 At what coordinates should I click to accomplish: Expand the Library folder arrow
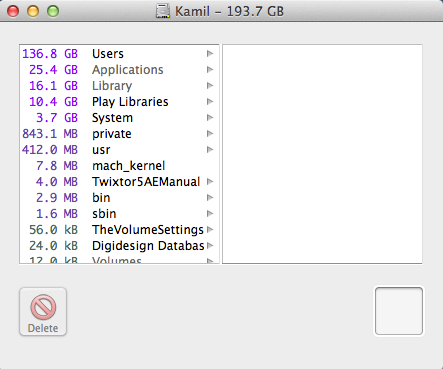[x=210, y=86]
